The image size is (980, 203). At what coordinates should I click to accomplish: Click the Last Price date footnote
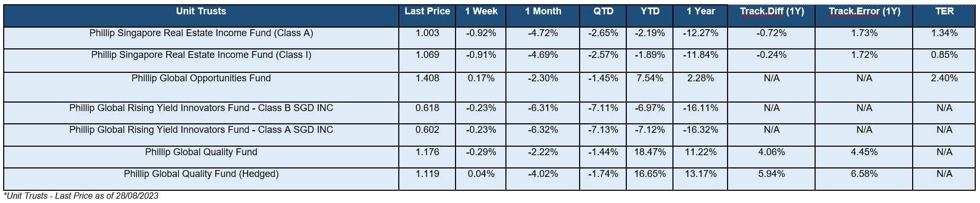81,196
